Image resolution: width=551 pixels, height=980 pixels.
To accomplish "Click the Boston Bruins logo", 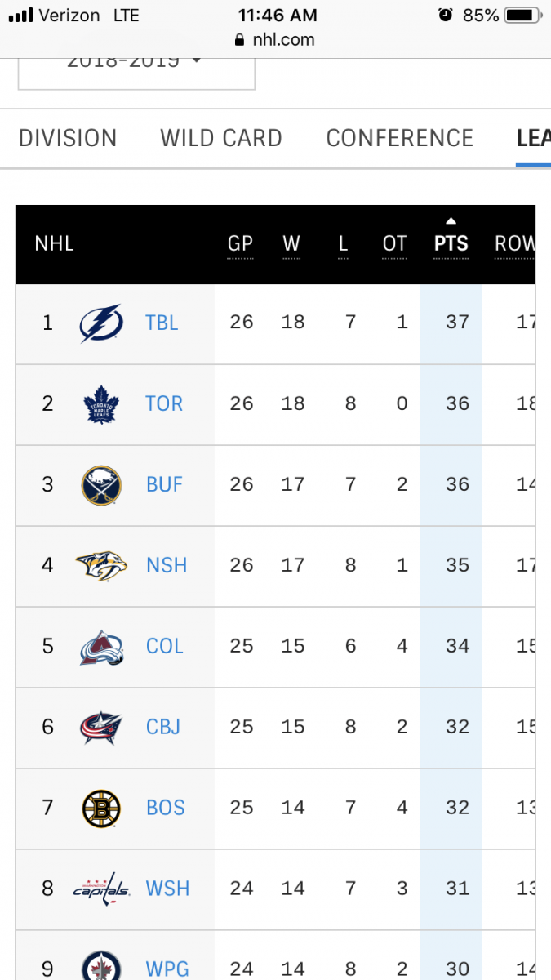I will pos(101,808).
